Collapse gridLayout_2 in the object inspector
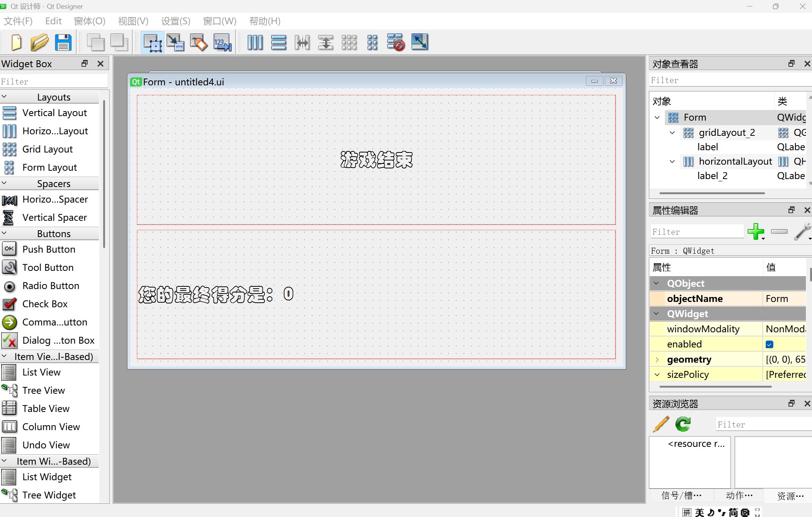Viewport: 812px width, 517px height. click(672, 133)
